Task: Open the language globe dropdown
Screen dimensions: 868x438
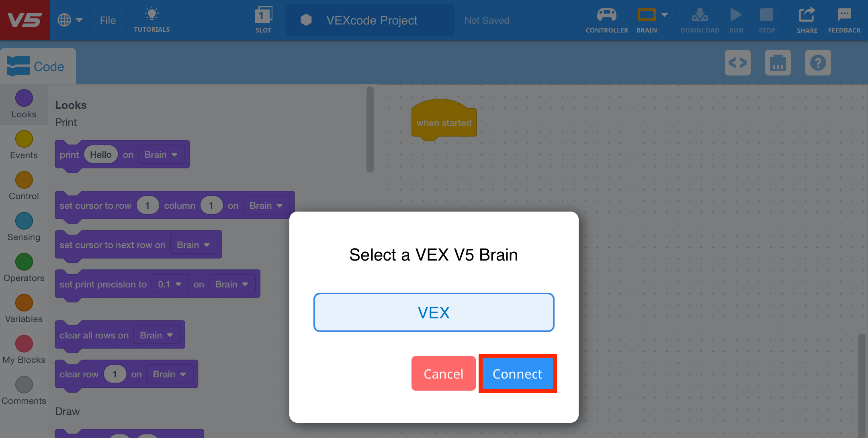Action: (x=69, y=19)
